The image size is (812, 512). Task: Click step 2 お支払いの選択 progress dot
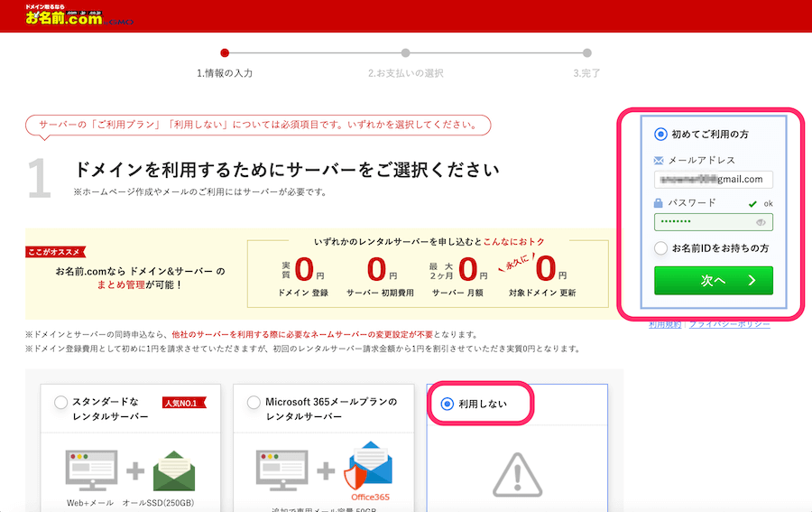405,53
